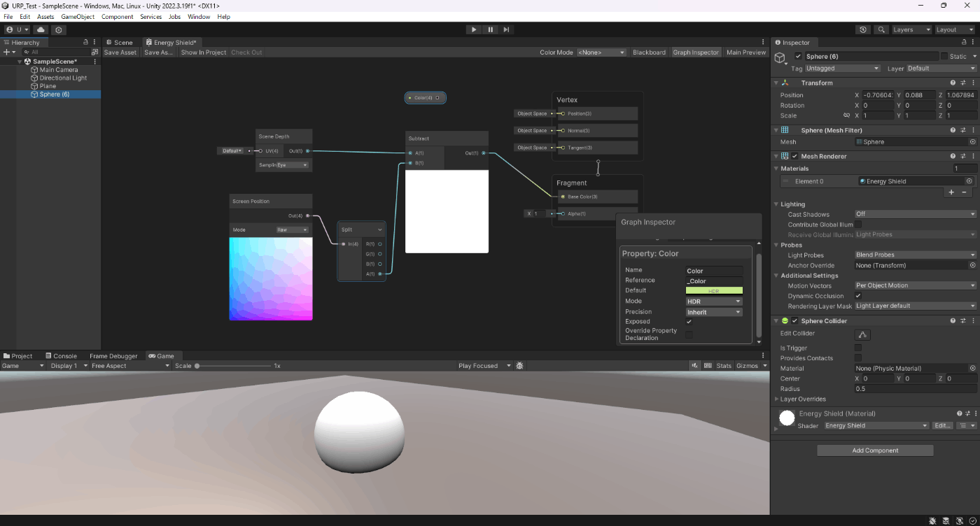Open the Mesh Renderer component help icon
Screen dimensions: 980x526
coord(953,156)
